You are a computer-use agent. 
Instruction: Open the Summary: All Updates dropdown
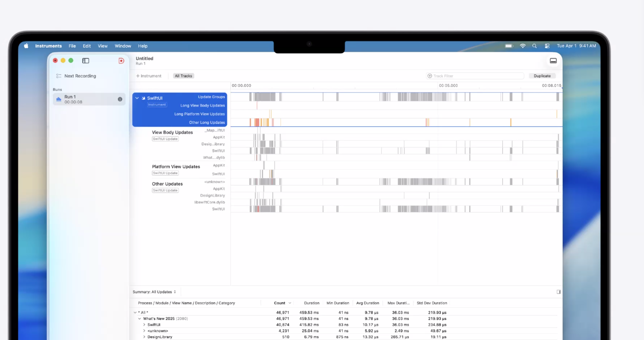coord(154,292)
